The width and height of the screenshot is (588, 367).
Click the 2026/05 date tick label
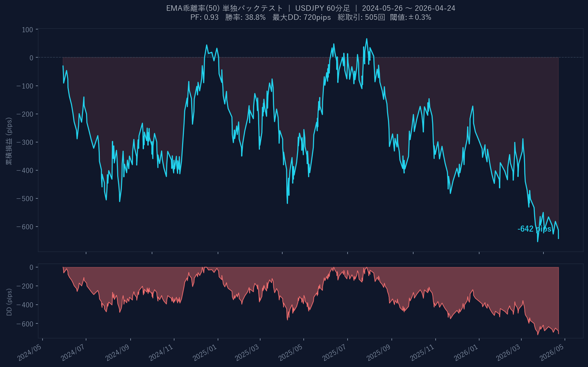(552, 353)
